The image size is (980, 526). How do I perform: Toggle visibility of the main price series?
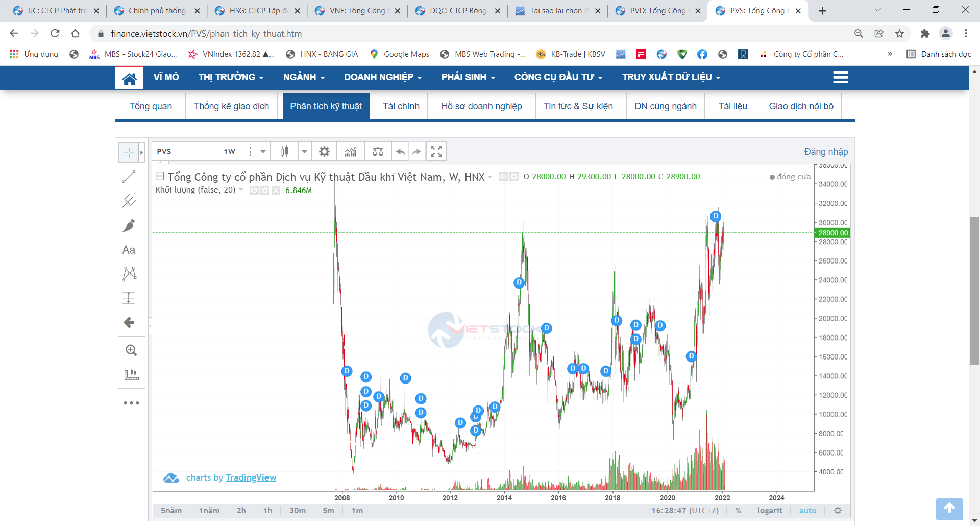pyautogui.click(x=503, y=177)
